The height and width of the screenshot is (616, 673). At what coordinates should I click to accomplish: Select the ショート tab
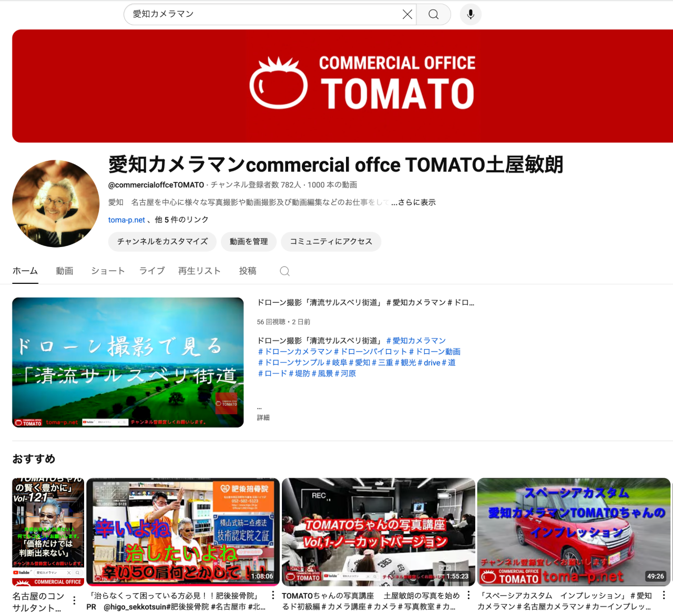(x=108, y=271)
